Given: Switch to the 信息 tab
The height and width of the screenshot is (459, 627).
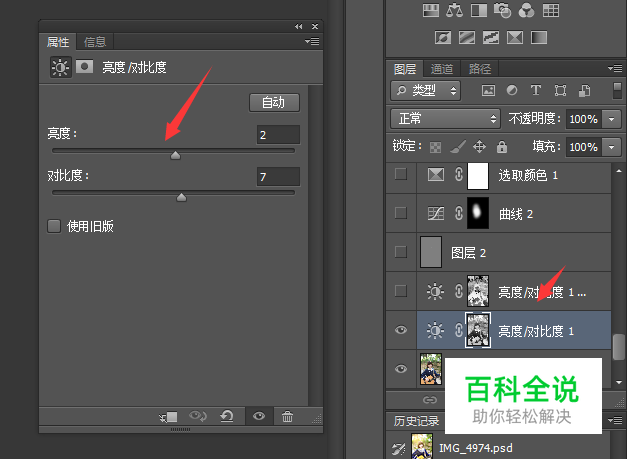Looking at the screenshot, I should pos(95,42).
